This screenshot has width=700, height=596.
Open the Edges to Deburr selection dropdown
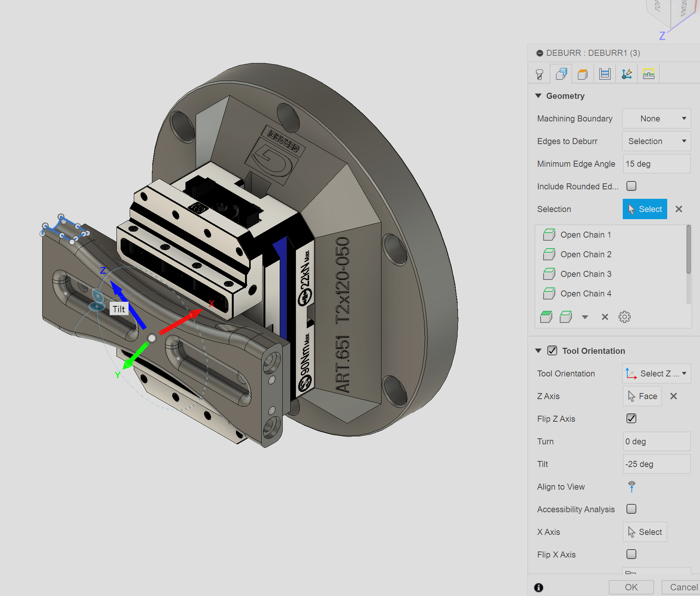point(656,141)
